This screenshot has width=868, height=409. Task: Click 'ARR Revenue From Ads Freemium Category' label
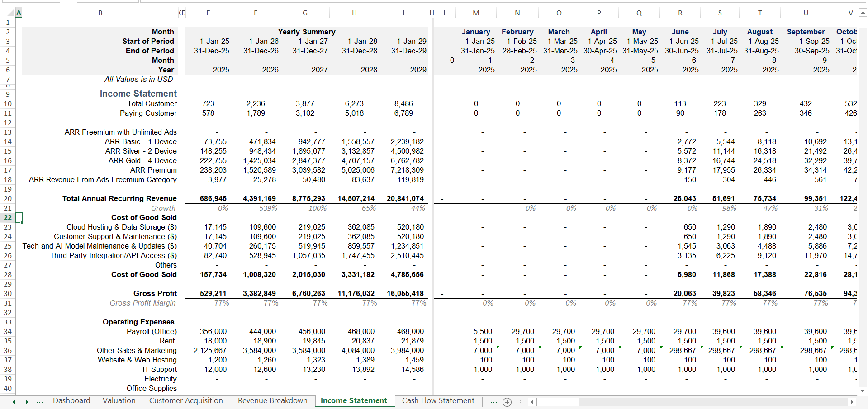tap(103, 180)
